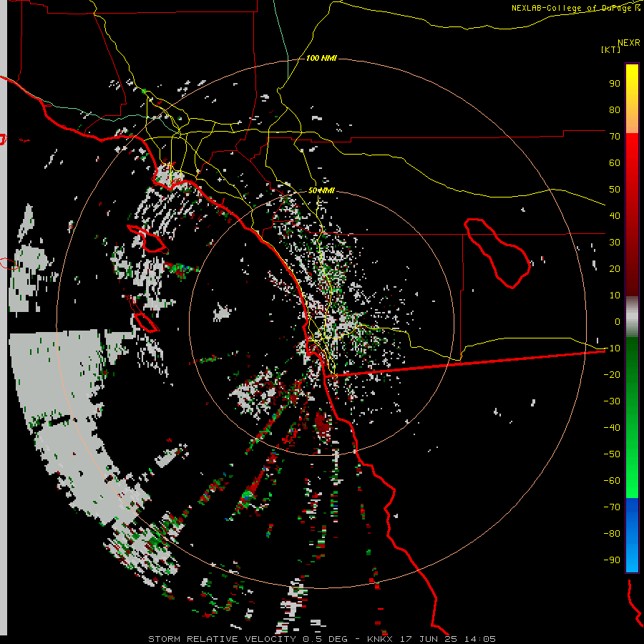This screenshot has height=644, width=644.
Task: Select the -20 value on velocity scale
Action: coord(612,374)
